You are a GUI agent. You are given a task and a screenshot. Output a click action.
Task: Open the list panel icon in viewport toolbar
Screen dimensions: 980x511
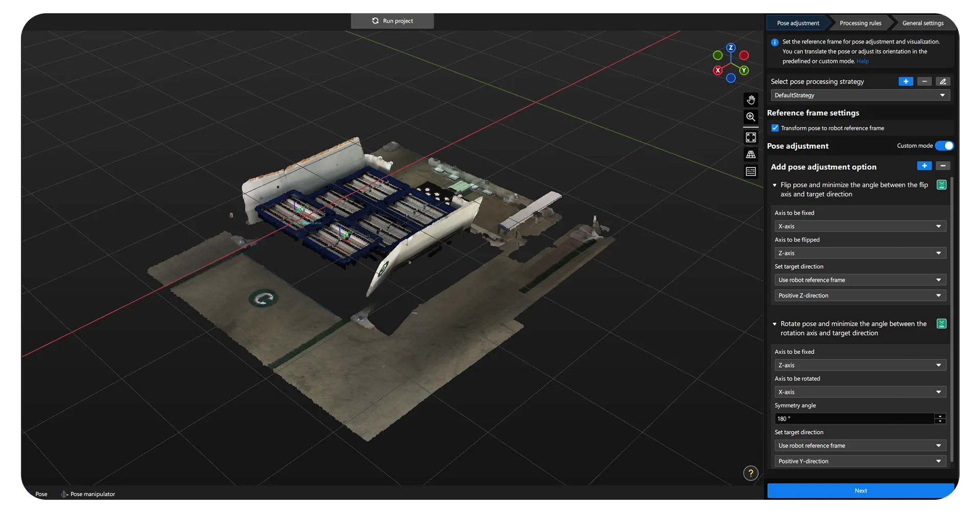(x=750, y=172)
